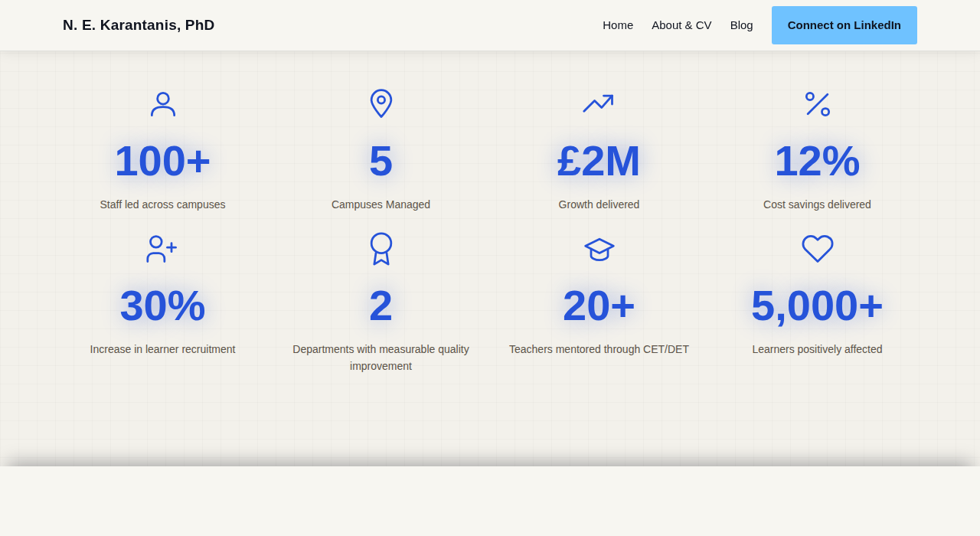Select the 20+ statistic value
Image resolution: width=980 pixels, height=536 pixels.
(x=599, y=306)
